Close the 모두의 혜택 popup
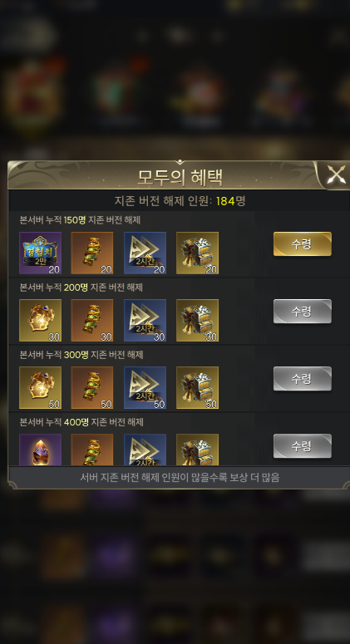 [x=336, y=175]
